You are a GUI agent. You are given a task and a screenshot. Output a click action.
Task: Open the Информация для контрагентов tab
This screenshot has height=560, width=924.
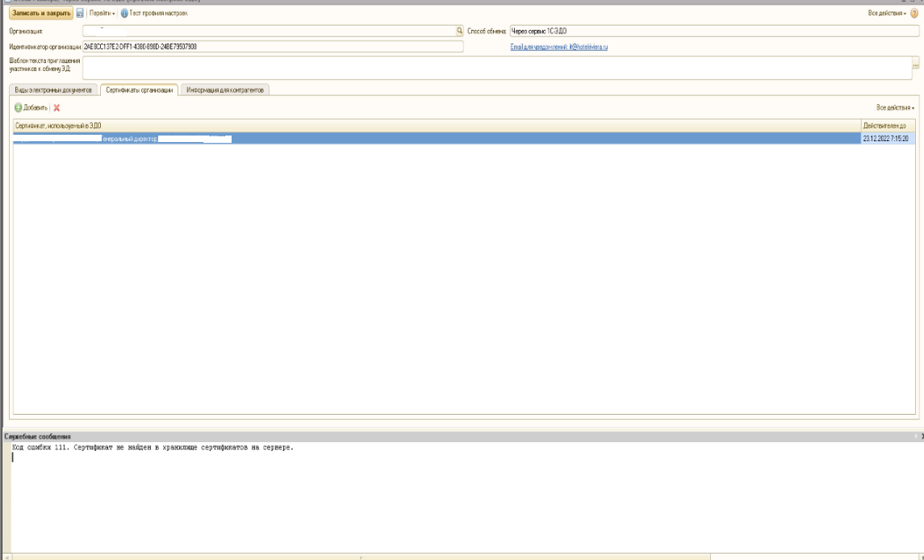pos(226,90)
